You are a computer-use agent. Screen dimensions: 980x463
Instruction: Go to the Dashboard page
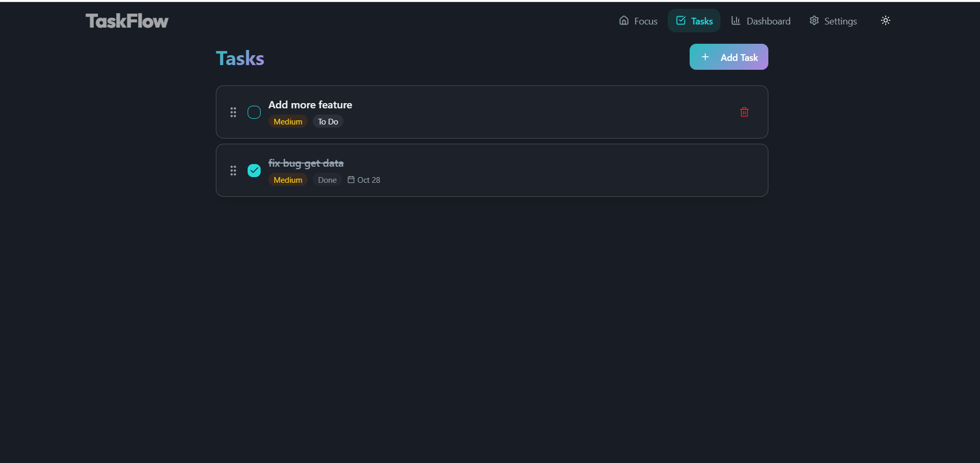coord(761,21)
